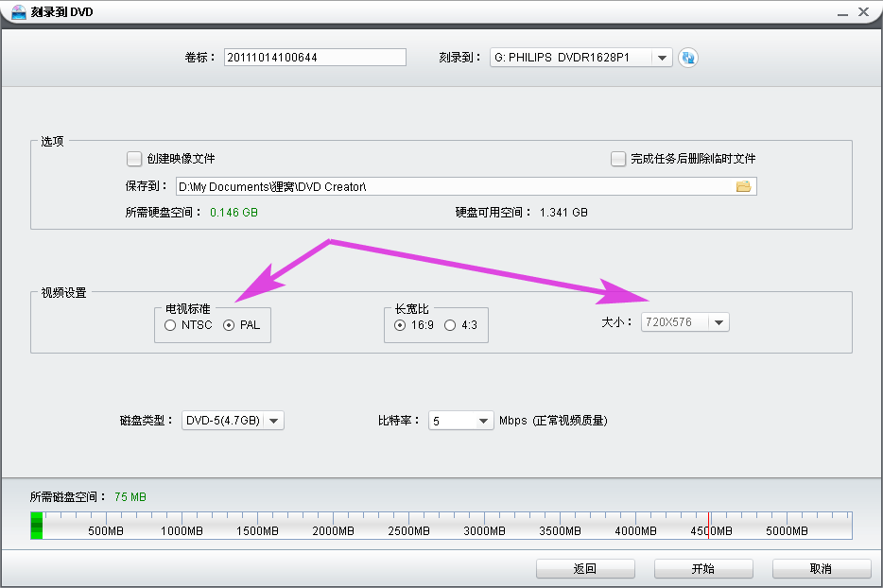Click the 0.146 GB required space value
The image size is (883, 588).
[x=234, y=213]
